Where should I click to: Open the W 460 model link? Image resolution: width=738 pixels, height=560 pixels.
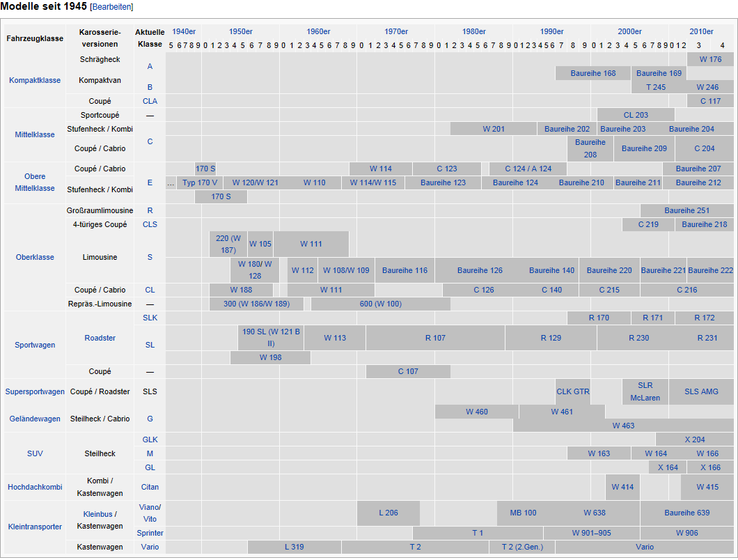pos(476,412)
